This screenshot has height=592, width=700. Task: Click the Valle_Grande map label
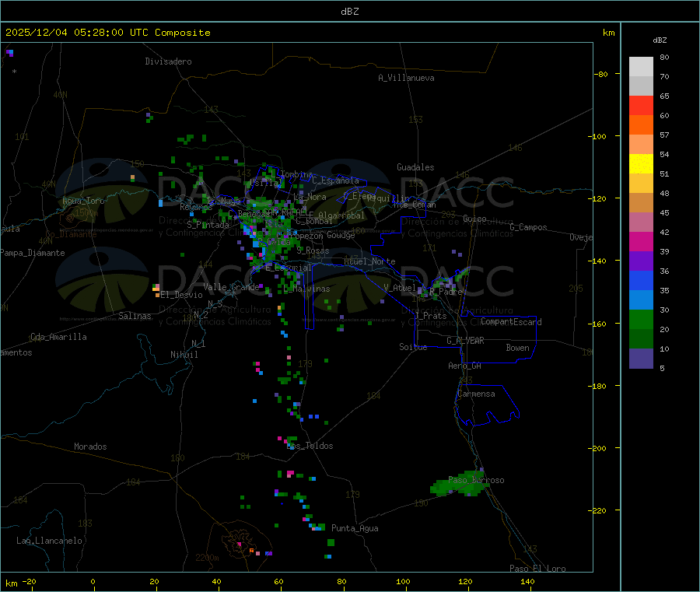[231, 287]
